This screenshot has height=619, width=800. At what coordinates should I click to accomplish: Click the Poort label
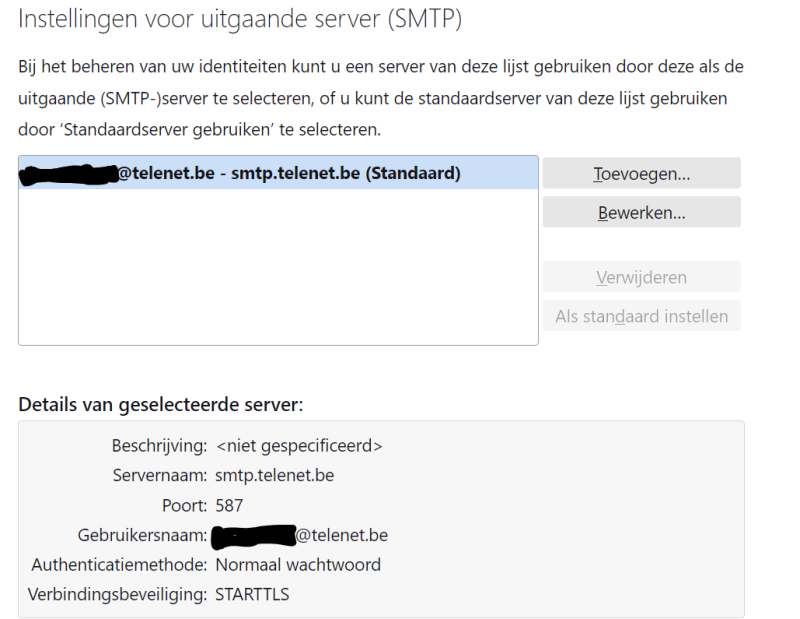[184, 505]
